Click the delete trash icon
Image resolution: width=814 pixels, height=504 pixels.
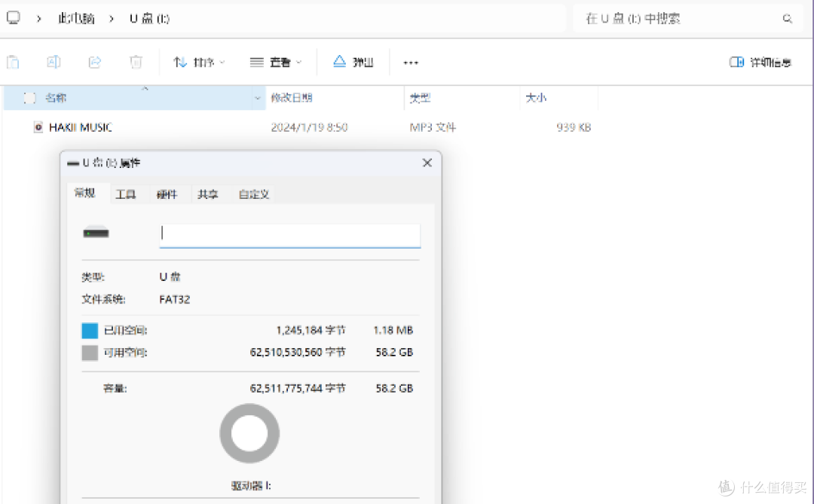tap(136, 63)
